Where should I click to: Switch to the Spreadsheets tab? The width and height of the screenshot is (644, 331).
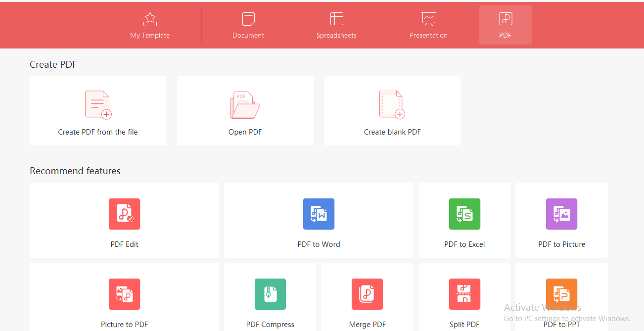336,25
